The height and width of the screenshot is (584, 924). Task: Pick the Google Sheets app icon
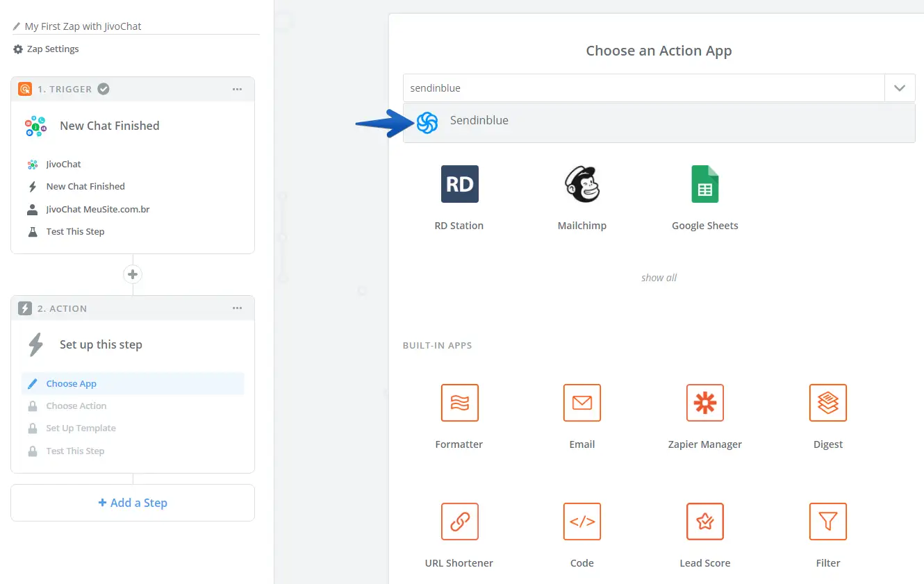[x=704, y=184]
